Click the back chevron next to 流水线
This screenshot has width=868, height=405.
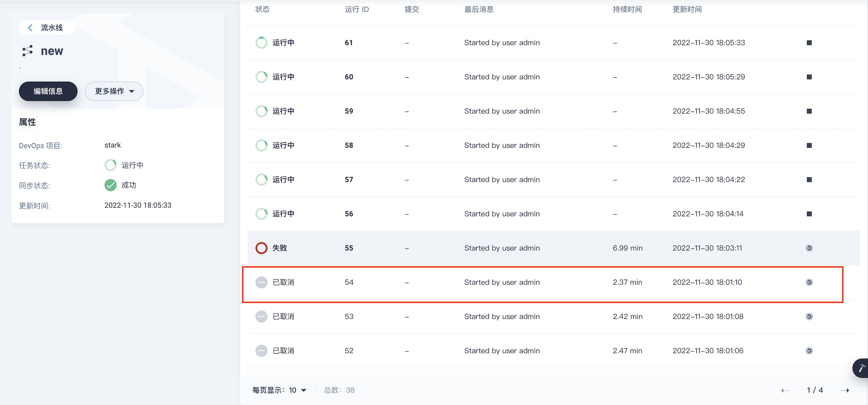[x=30, y=28]
